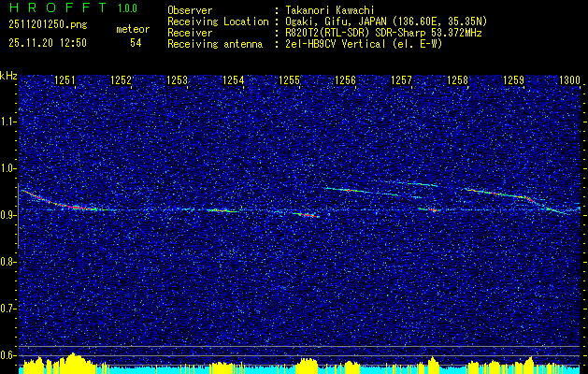Click the short red echo after 1257

click(x=430, y=209)
